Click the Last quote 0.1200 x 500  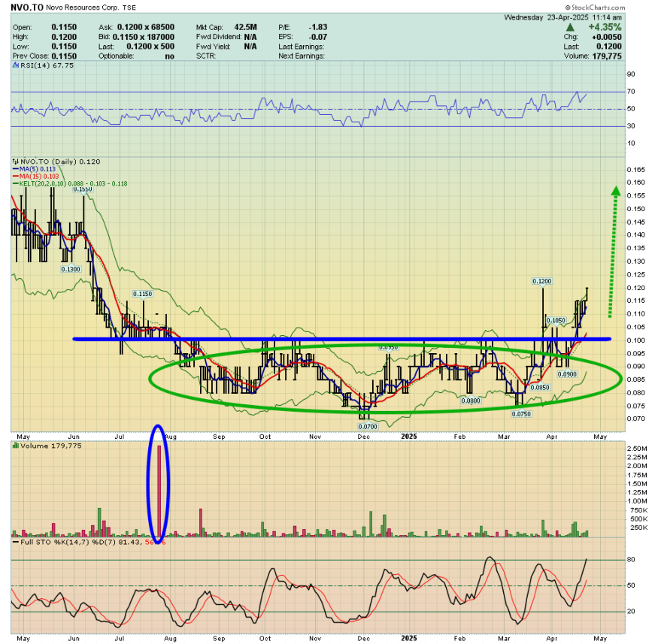(x=150, y=47)
